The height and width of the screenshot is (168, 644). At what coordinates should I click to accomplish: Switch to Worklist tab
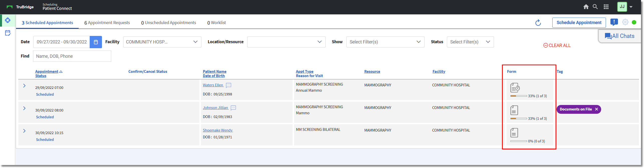pyautogui.click(x=216, y=23)
